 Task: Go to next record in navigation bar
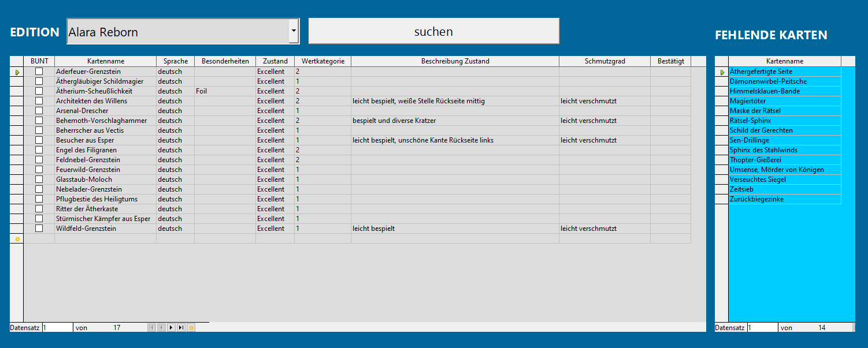point(171,328)
